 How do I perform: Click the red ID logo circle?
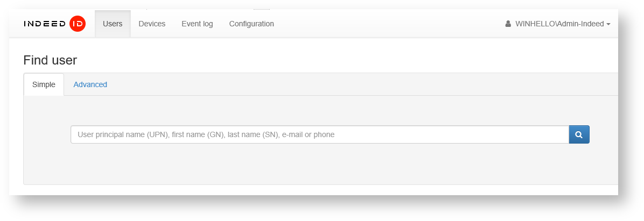pos(78,24)
